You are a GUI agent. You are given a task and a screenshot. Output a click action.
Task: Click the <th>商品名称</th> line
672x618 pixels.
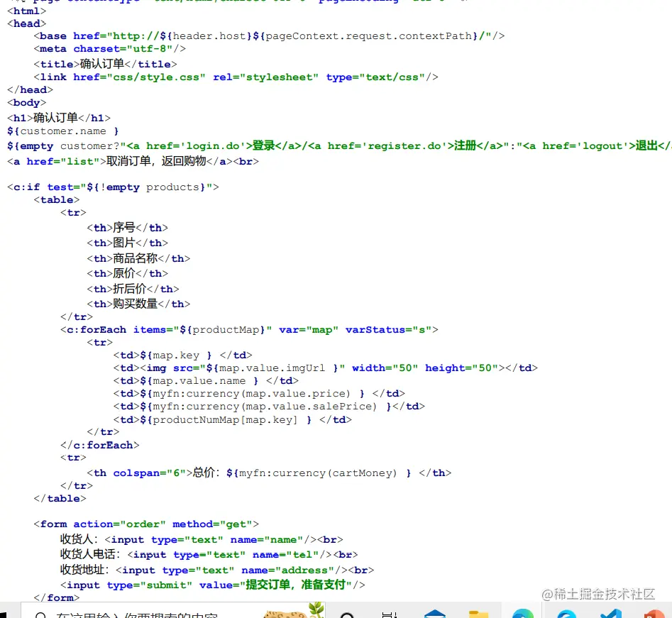coord(138,258)
